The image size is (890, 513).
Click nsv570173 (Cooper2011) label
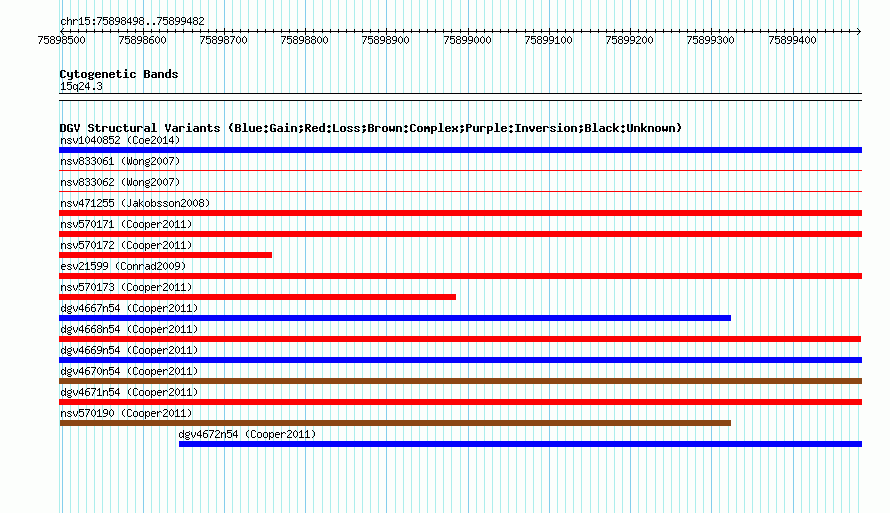click(126, 287)
